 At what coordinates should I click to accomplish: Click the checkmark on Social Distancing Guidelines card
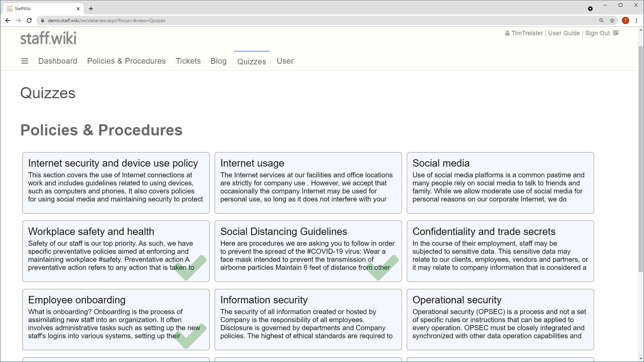[382, 268]
